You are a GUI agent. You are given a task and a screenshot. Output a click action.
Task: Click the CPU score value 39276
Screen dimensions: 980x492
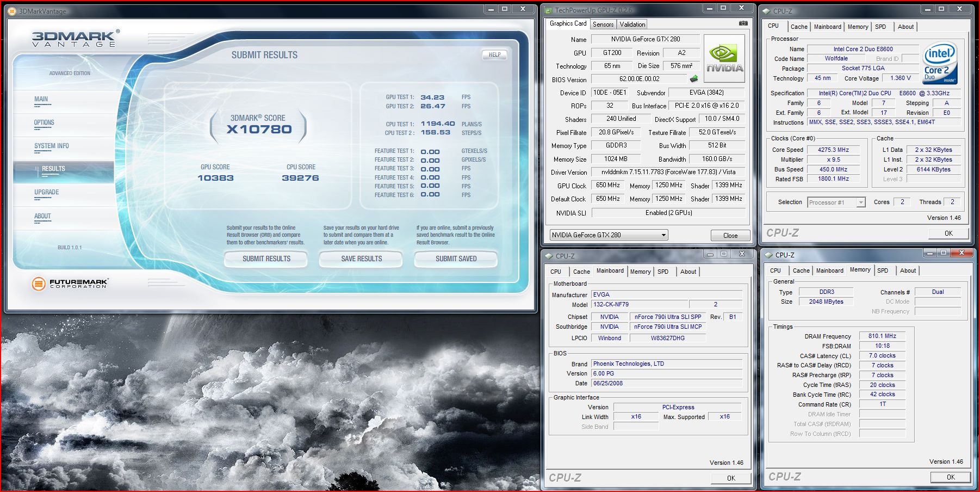click(x=300, y=178)
